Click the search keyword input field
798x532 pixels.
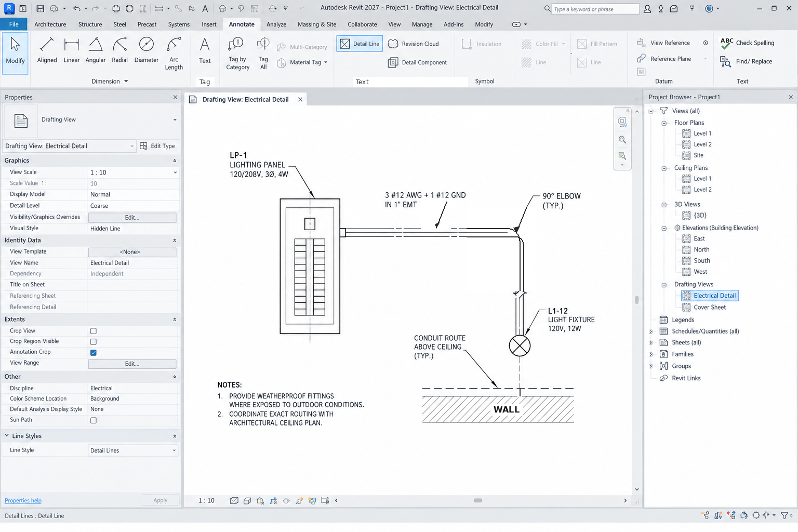(595, 9)
